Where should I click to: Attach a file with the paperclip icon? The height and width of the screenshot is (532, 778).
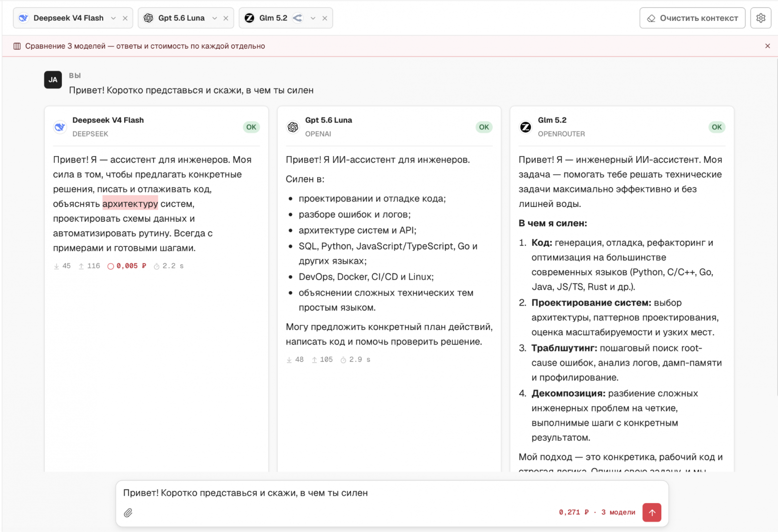point(128,513)
